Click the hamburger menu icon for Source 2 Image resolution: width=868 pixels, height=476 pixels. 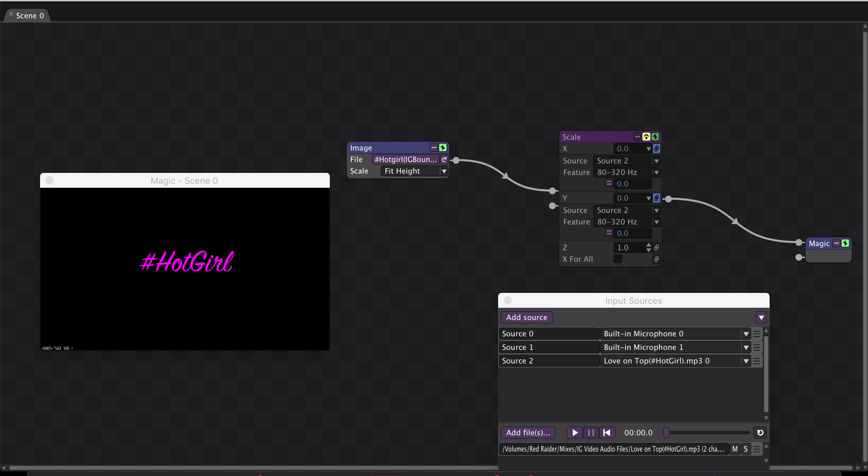(757, 361)
